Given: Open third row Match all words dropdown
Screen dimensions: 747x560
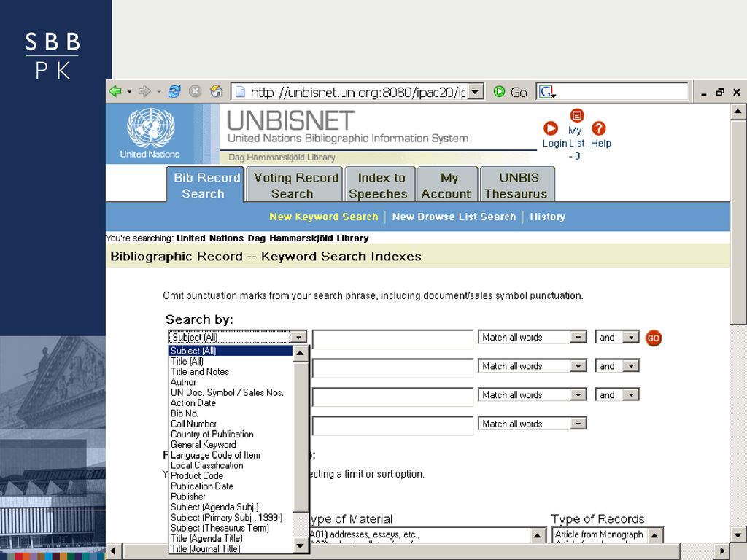Looking at the screenshot, I should click(578, 395).
